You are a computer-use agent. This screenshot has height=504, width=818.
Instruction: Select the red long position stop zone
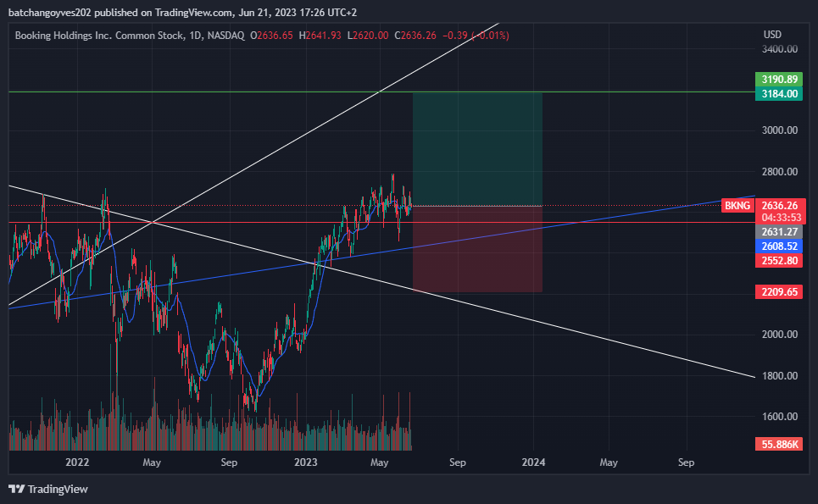point(477,249)
